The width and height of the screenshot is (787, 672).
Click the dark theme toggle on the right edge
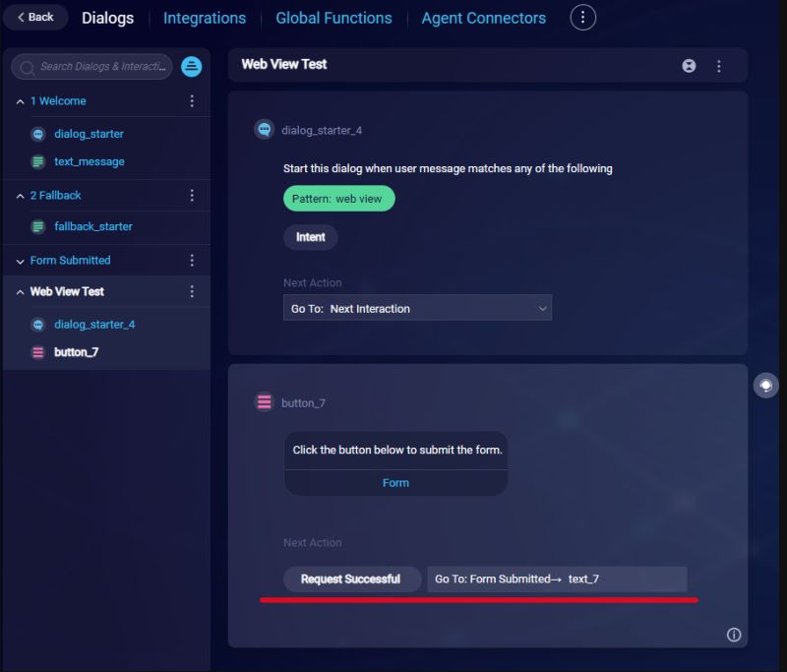pos(766,385)
